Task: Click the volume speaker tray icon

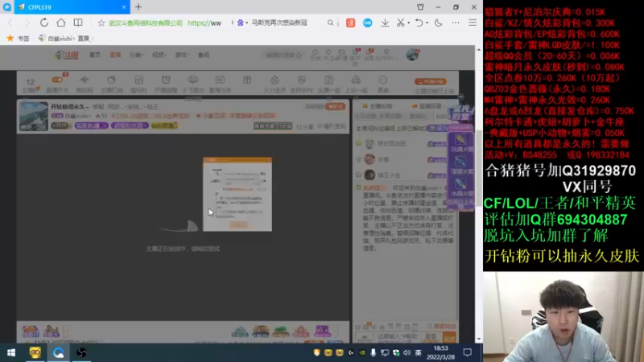Action: point(407,352)
